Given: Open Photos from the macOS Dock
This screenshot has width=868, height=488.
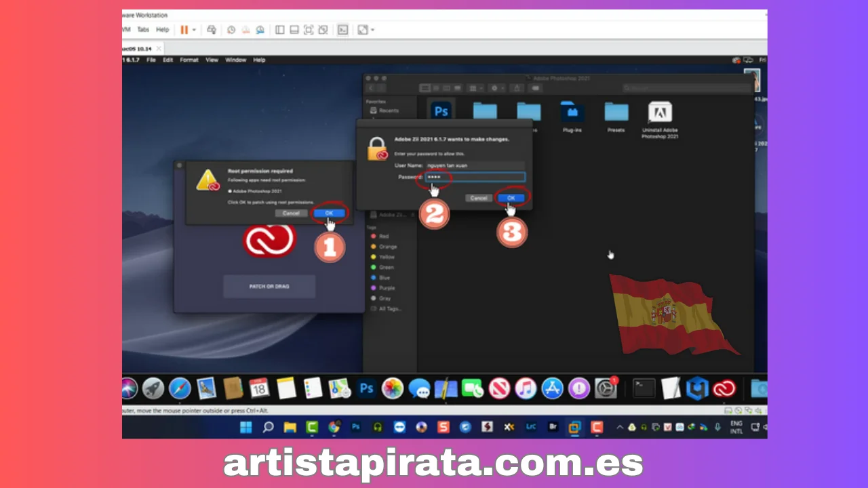Looking at the screenshot, I should coord(393,388).
